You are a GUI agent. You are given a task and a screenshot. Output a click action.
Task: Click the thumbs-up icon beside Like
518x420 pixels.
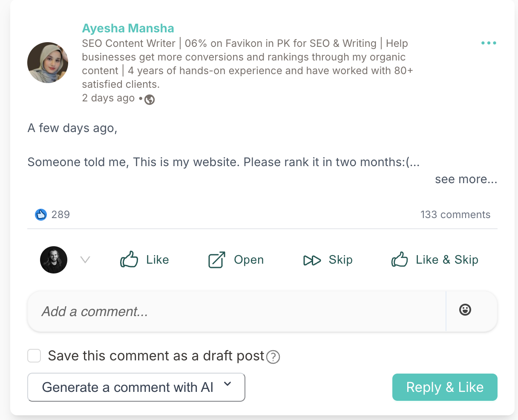click(129, 259)
